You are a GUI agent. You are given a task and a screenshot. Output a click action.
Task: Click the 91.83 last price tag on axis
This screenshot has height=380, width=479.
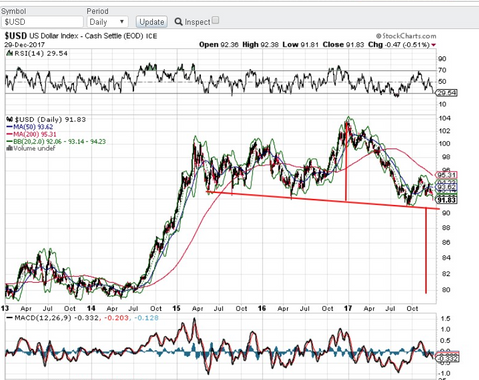[x=447, y=200]
